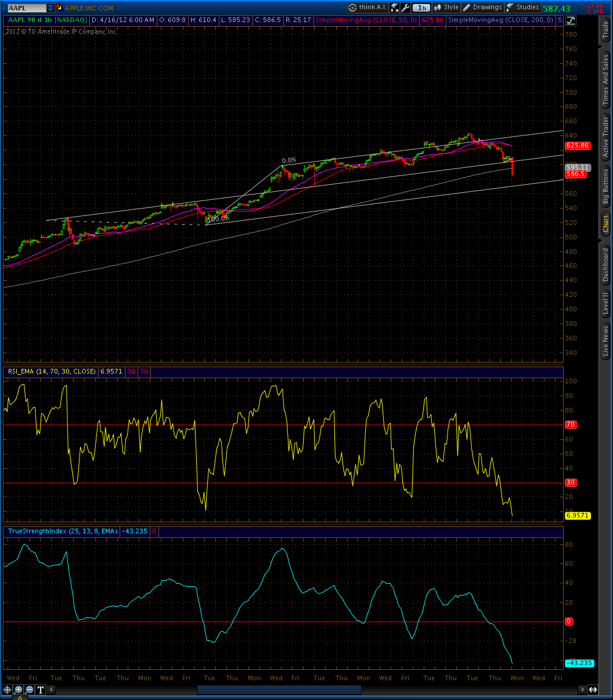Click the H: 610.4 high value

(204, 20)
